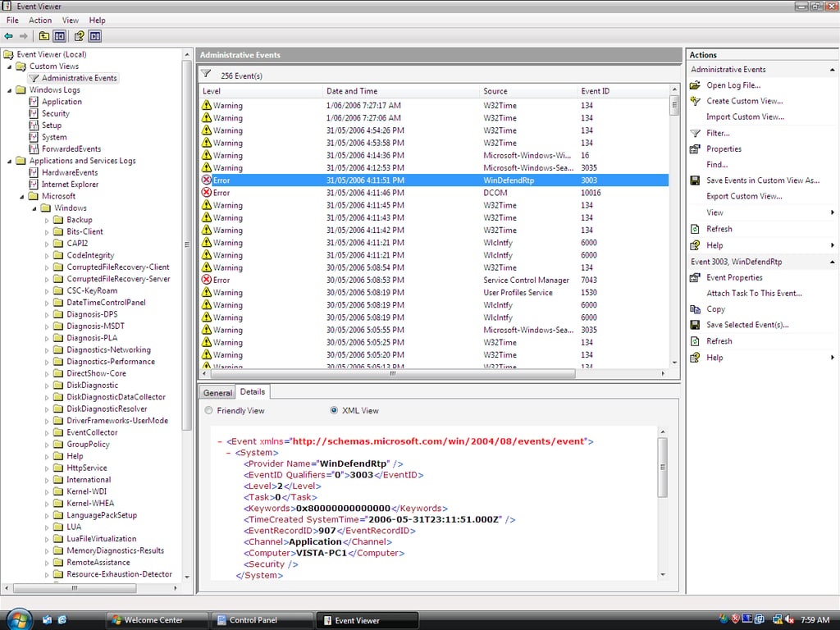The height and width of the screenshot is (630, 840).
Task: Collapse the Event 3003, WinDefendRtp actions section
Action: [832, 262]
